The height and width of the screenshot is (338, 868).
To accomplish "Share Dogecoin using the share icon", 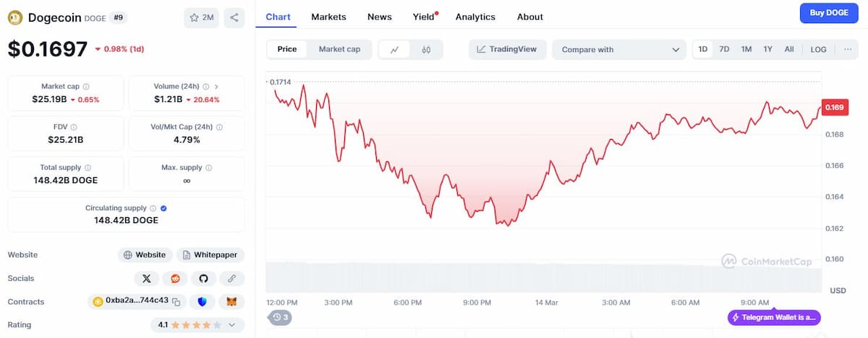I will click(234, 17).
